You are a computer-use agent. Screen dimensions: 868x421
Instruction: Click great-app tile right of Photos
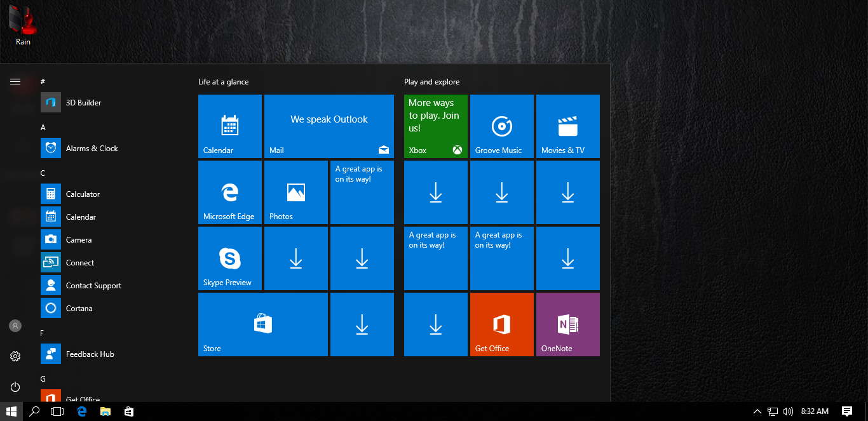362,192
